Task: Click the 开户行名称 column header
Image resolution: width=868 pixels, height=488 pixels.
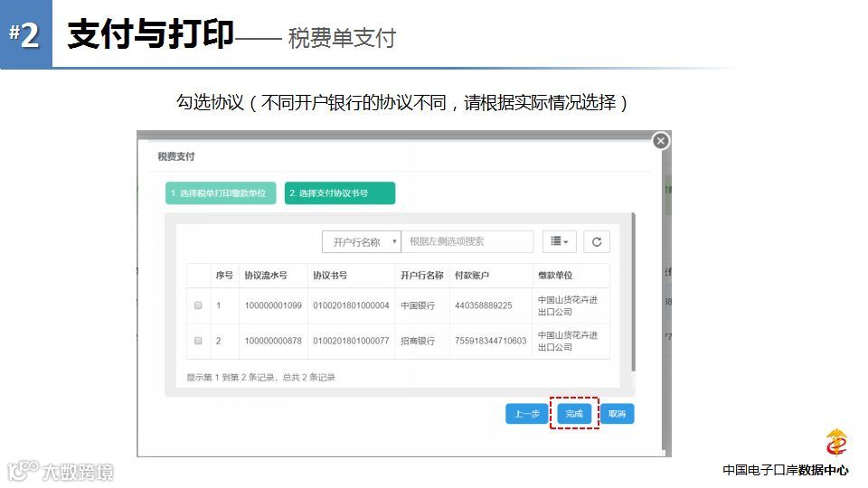Action: 422,276
